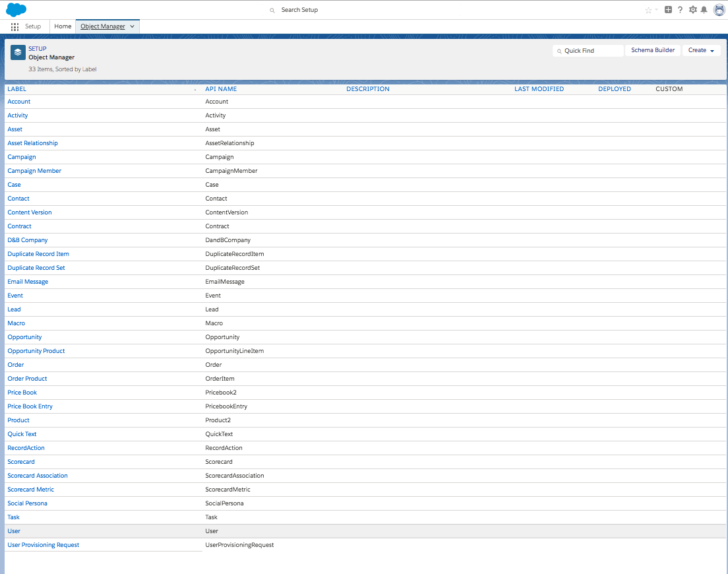This screenshot has height=574, width=728.
Task: Sort by the API NAME column header
Action: coord(221,88)
